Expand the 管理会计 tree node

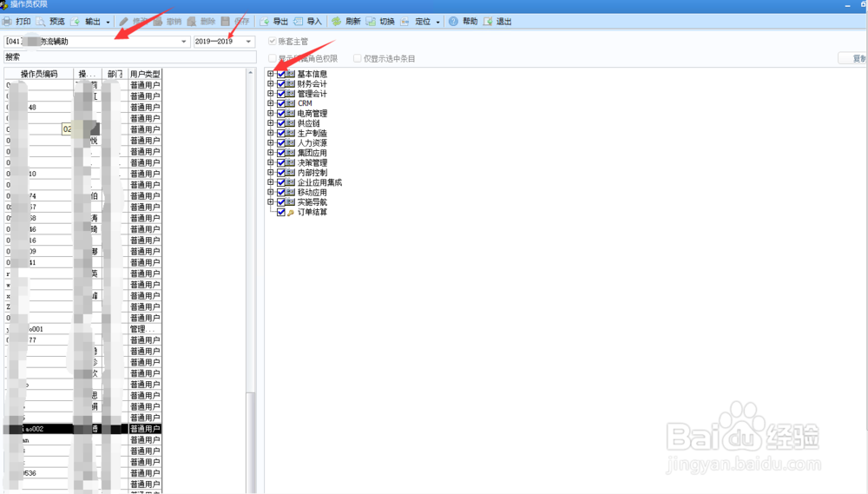tap(271, 94)
